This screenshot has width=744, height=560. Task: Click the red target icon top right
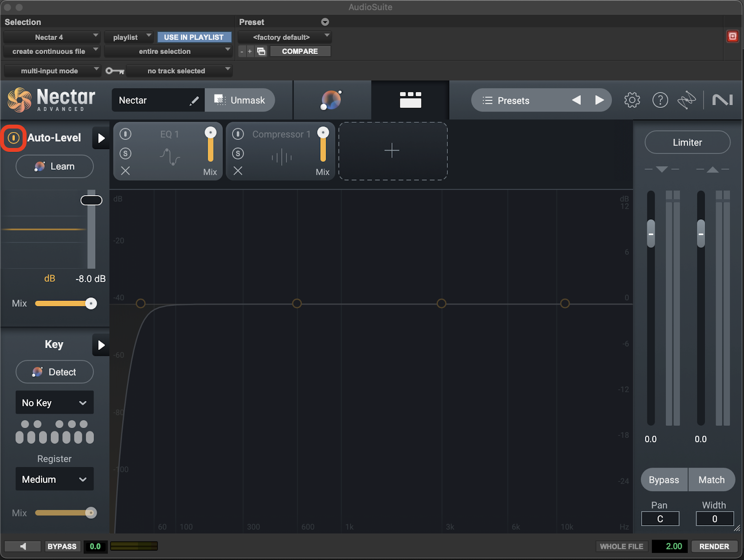coord(732,36)
